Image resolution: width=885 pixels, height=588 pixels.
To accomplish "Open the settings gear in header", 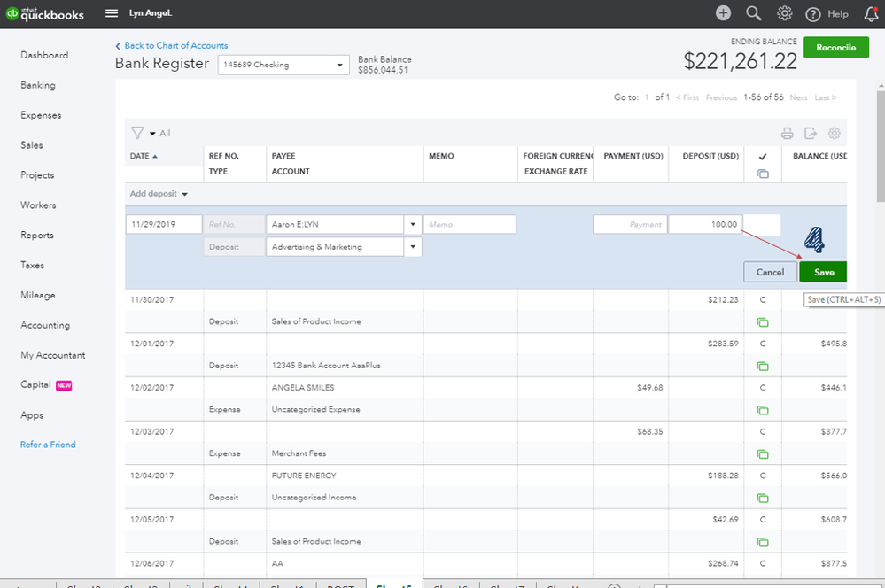I will pos(784,13).
